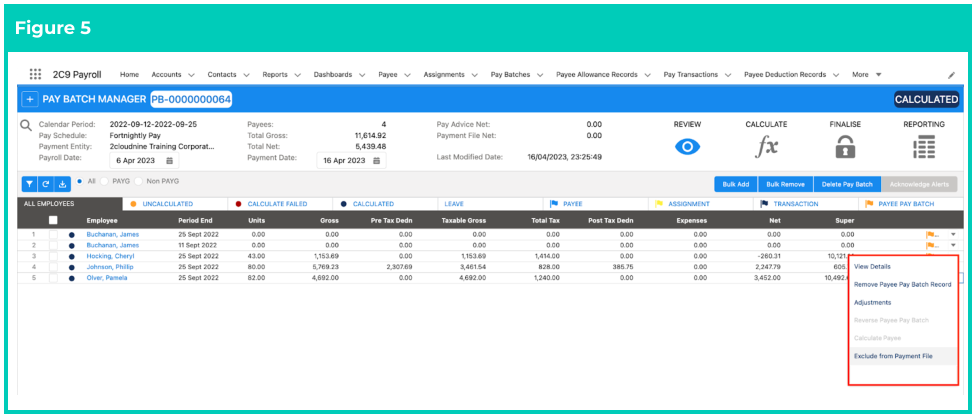
Task: Click the status dot beside Olver, Pamela
Action: 72,278
